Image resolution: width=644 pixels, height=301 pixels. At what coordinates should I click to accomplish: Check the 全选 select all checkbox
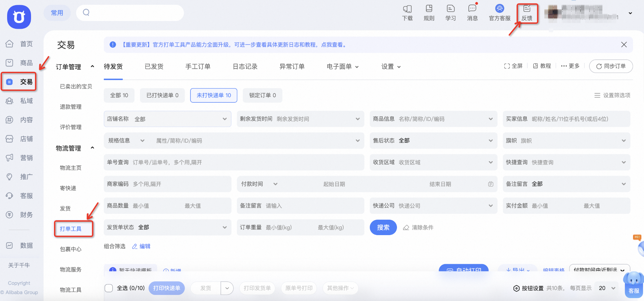[109, 288]
